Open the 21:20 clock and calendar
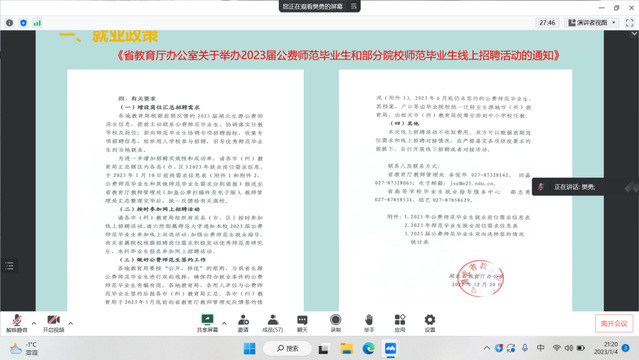 click(605, 348)
